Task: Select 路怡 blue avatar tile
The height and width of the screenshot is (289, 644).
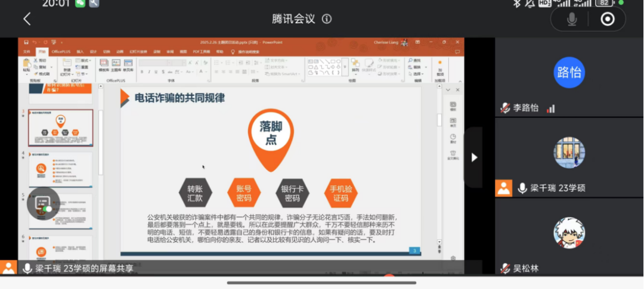Action: click(x=569, y=73)
